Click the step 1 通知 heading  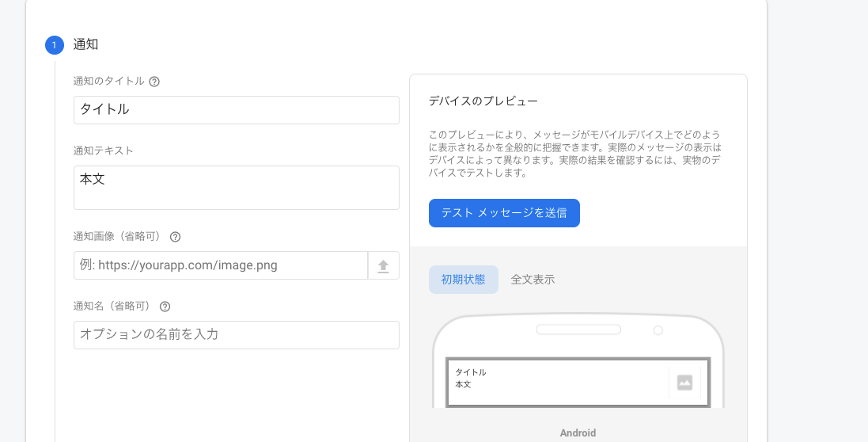(85, 45)
